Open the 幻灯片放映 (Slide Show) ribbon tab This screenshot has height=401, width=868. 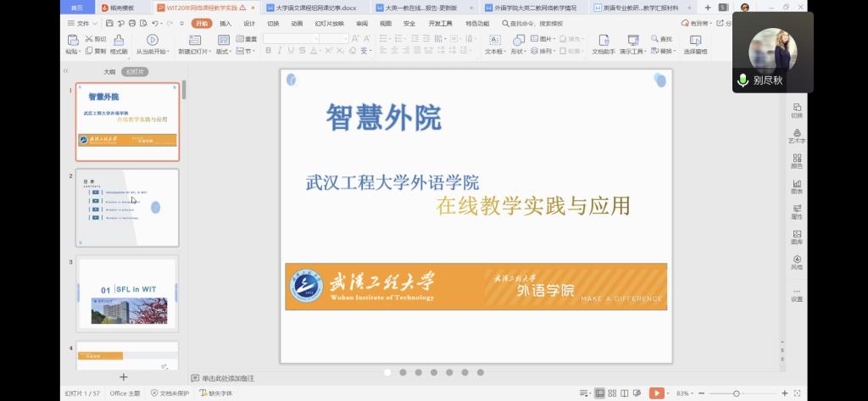[x=330, y=23]
